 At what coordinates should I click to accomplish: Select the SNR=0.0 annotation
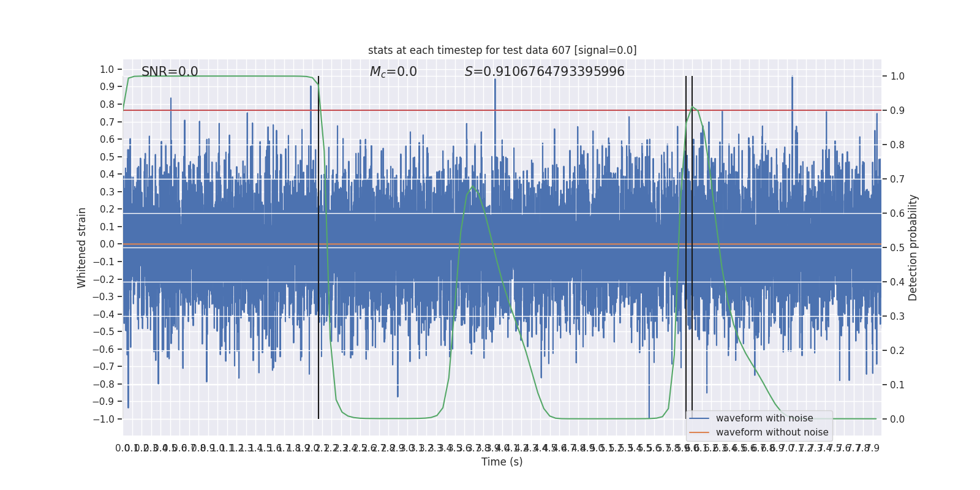pos(170,72)
